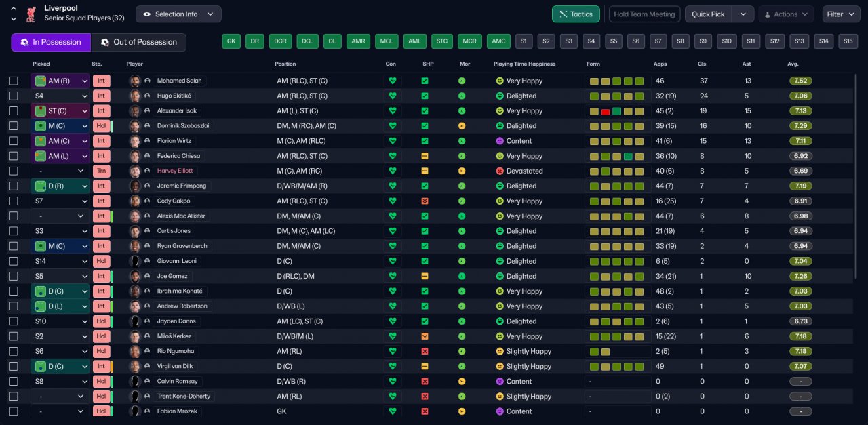868x425 pixels.
Task: Click the Trn status badge for Harvey Elliott
Action: coord(101,171)
